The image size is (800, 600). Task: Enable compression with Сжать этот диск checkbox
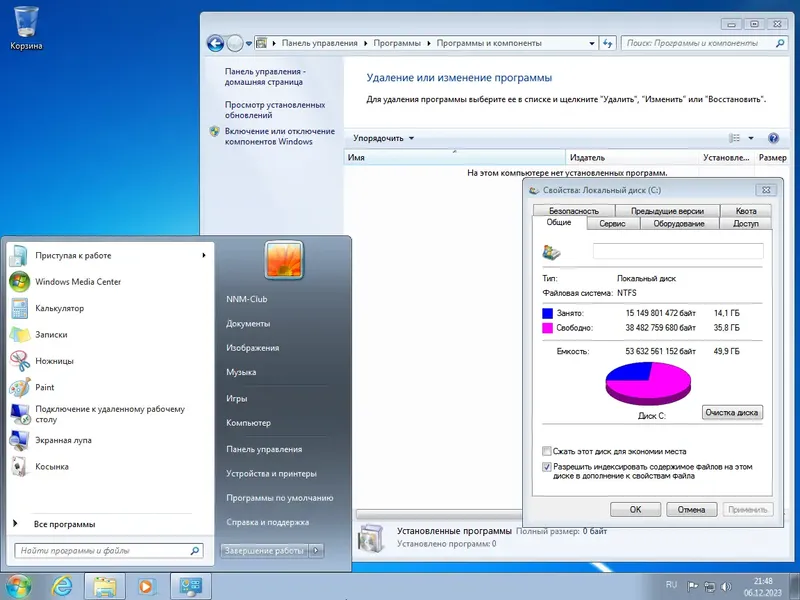(547, 451)
